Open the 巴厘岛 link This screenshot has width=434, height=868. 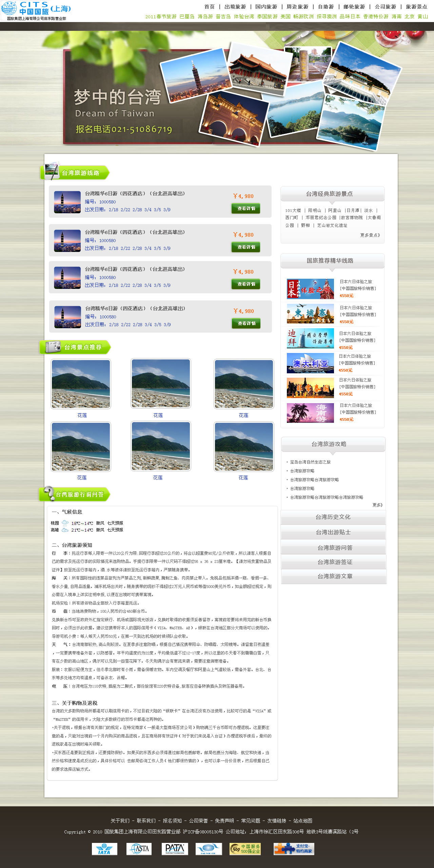(187, 17)
